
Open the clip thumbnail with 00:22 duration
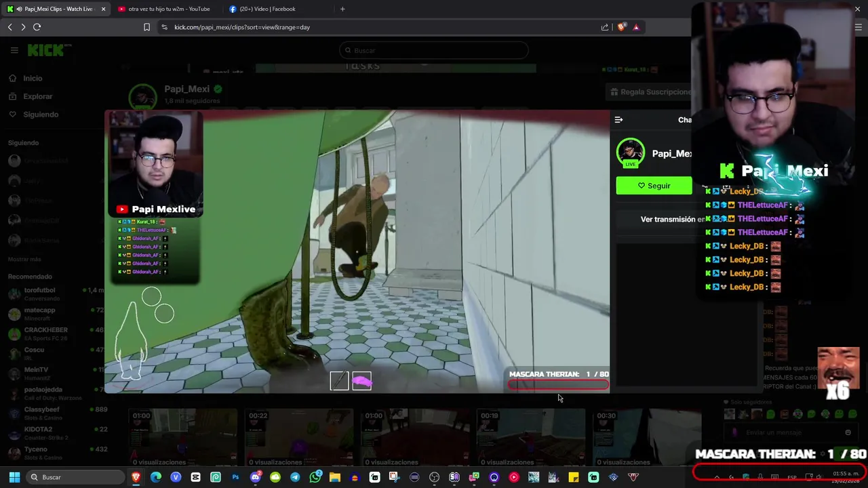(298, 437)
